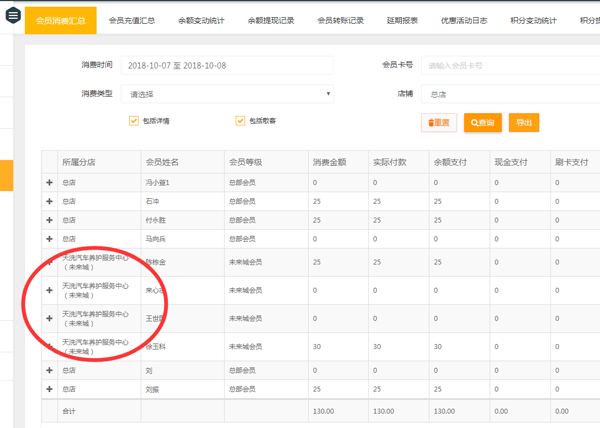Click the 会员卡号 input field
Image resolution: width=600 pixels, height=428 pixels.
510,65
